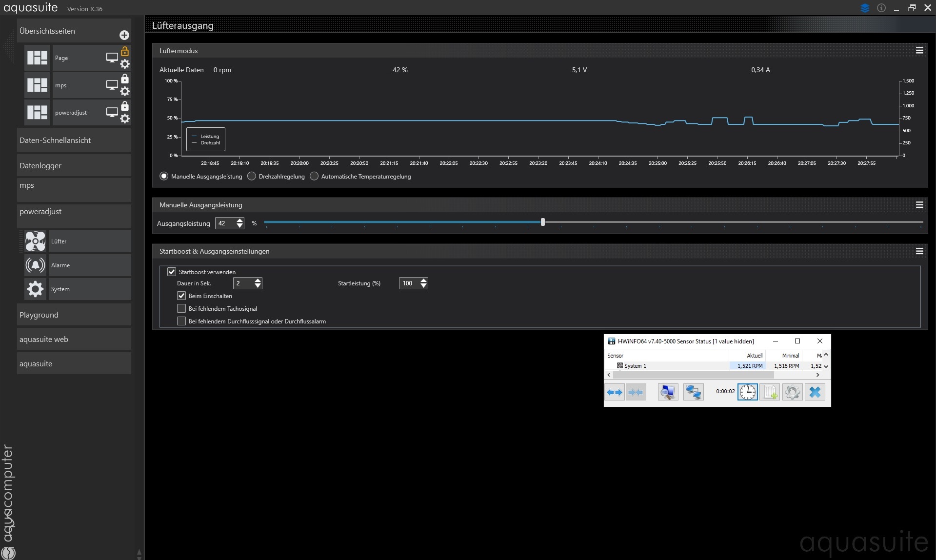Click the Leistung/Drehzahl chart legend box
This screenshot has height=560, width=936.
[206, 140]
